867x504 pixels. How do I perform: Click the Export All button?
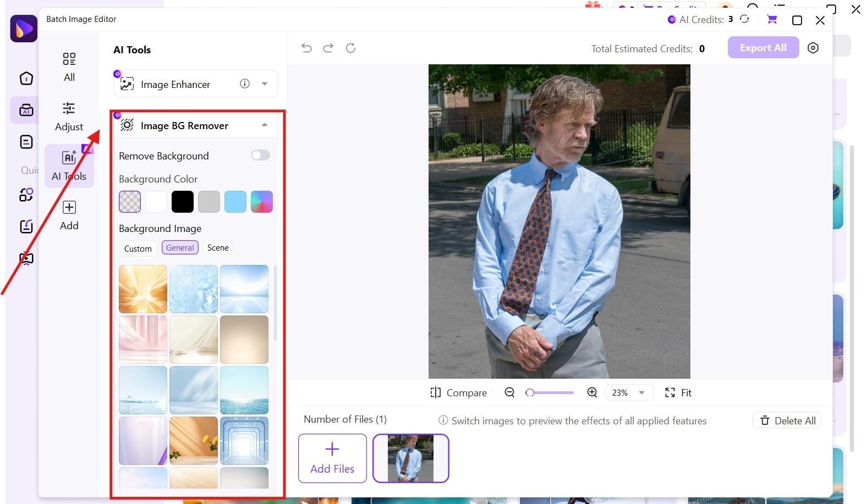pos(763,48)
